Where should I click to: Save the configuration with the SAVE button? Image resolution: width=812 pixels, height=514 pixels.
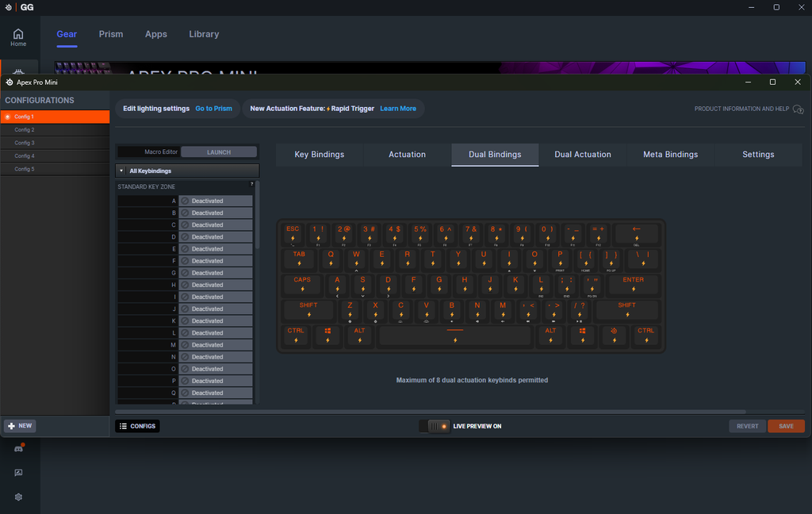coord(786,427)
